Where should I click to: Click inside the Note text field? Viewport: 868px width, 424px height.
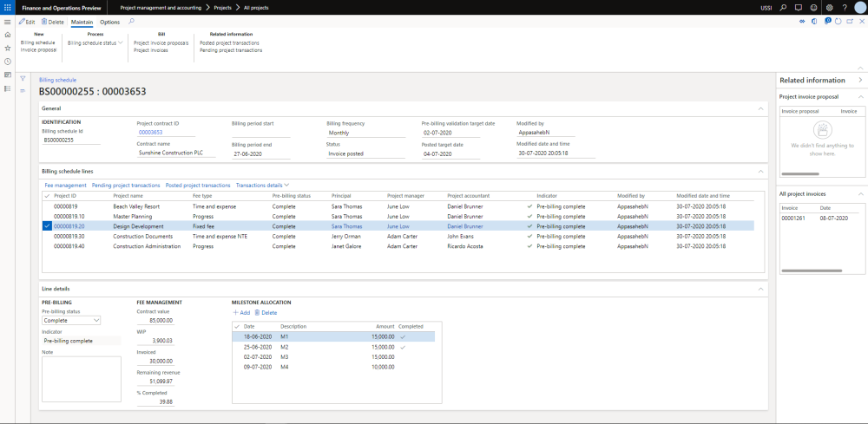click(x=82, y=379)
